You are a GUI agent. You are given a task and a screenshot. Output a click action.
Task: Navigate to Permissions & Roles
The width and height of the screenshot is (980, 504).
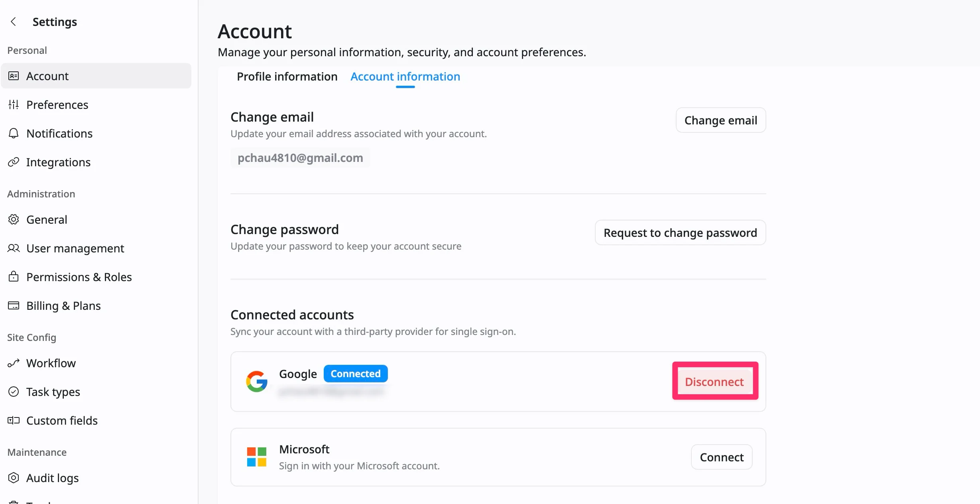[96, 277]
